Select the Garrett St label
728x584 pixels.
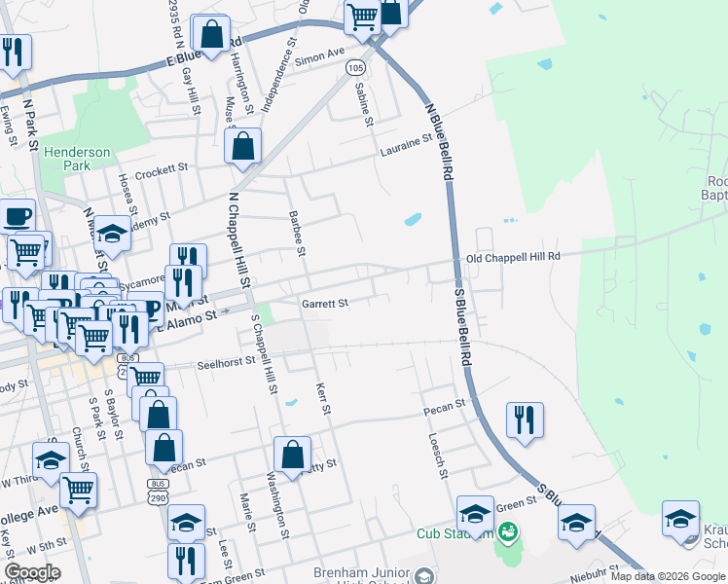click(325, 304)
